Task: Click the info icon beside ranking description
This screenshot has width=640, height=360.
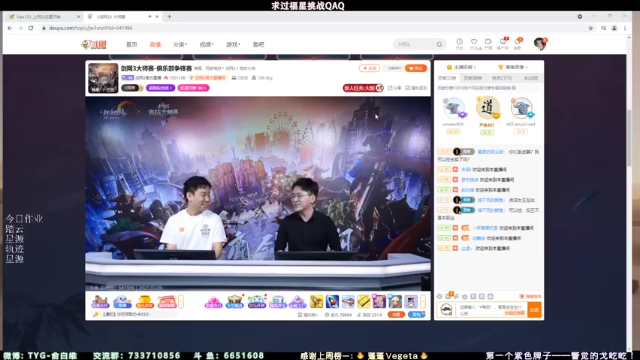Action: [513, 88]
